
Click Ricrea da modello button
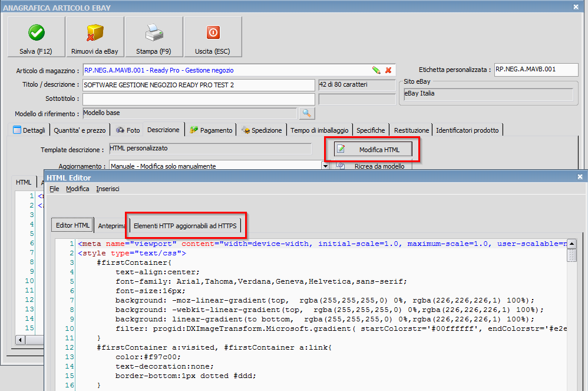coord(373,166)
